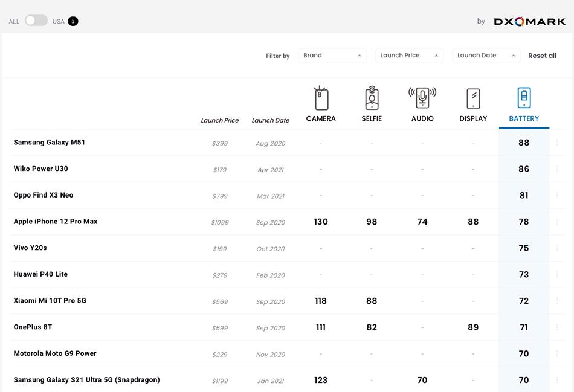The height and width of the screenshot is (392, 574).
Task: Sort by the AUDIO column label
Action: click(x=422, y=118)
